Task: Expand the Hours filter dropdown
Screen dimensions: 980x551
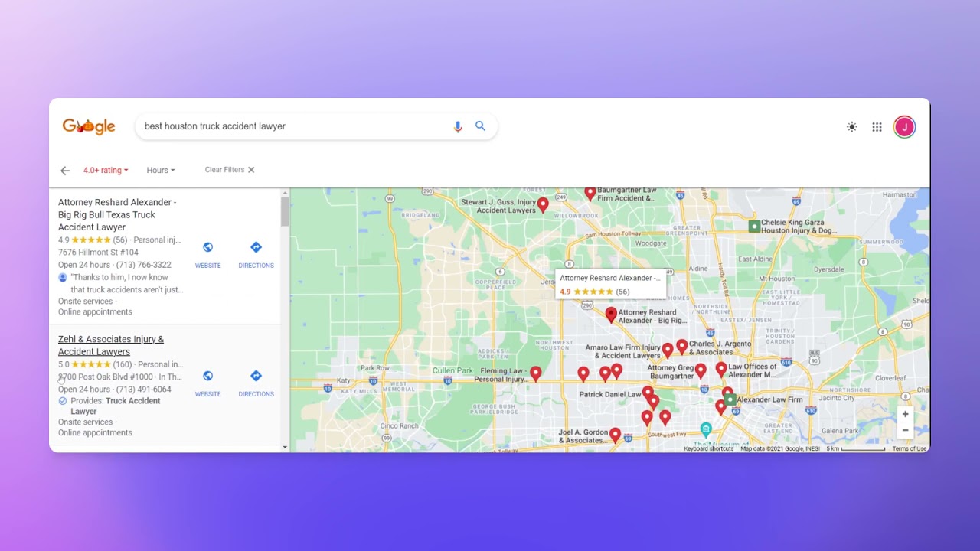Action: [161, 171]
